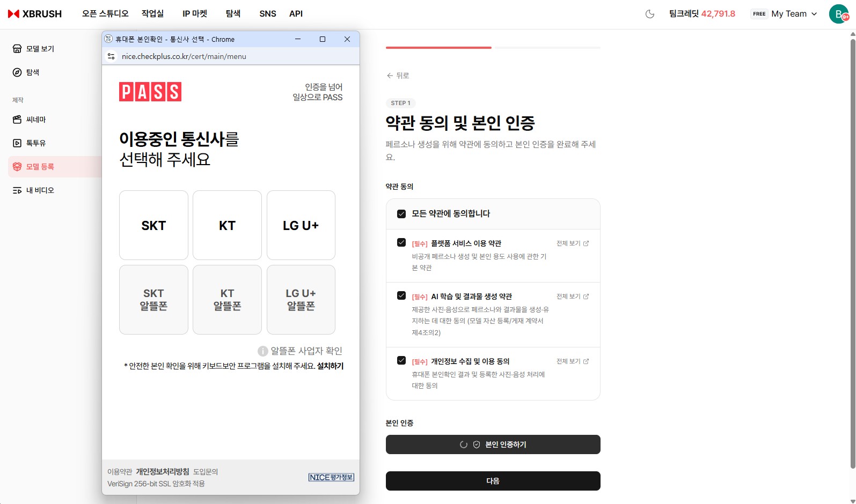Image resolution: width=856 pixels, height=504 pixels.
Task: Select LG U+ 알뜰폰 carrier
Action: coord(301,300)
